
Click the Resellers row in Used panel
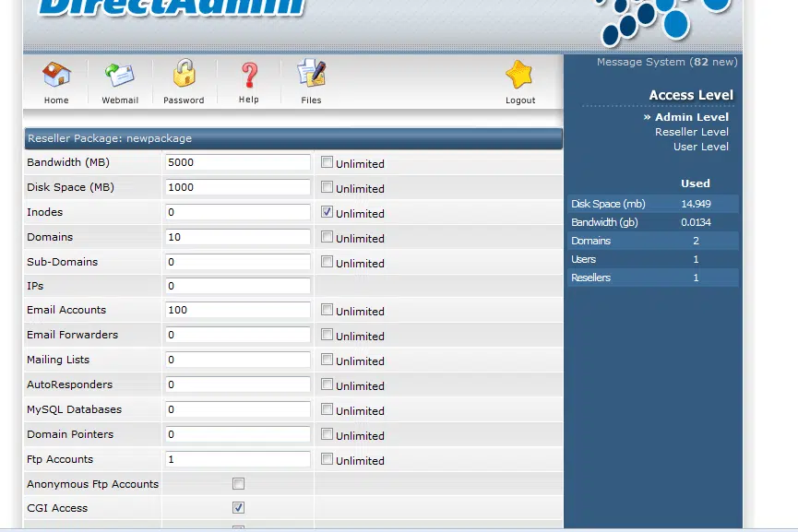click(x=653, y=278)
